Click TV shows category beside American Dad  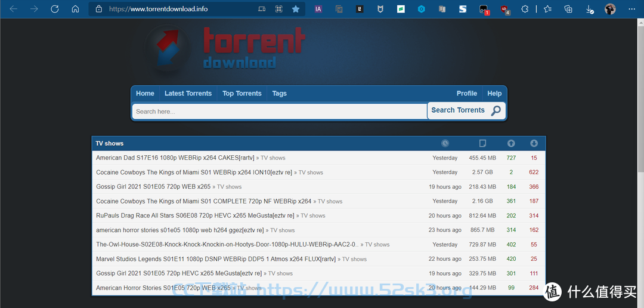point(273,158)
